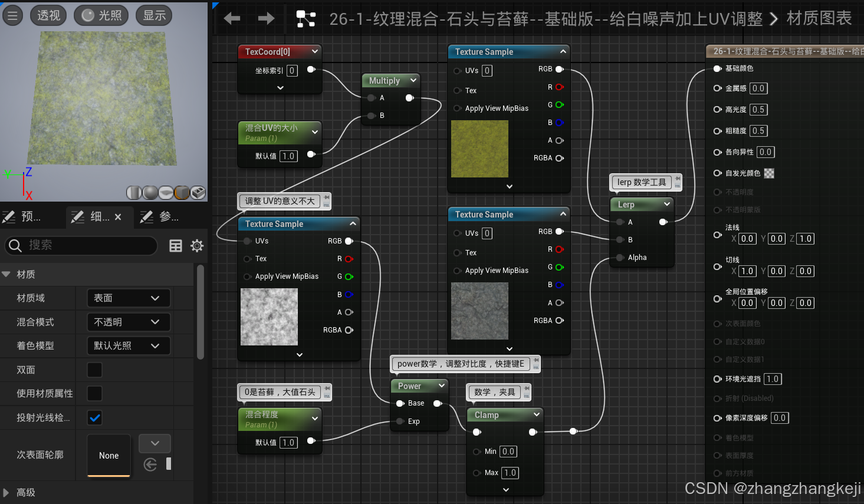
Task: Click the column view icon beside the gear
Action: pos(175,246)
